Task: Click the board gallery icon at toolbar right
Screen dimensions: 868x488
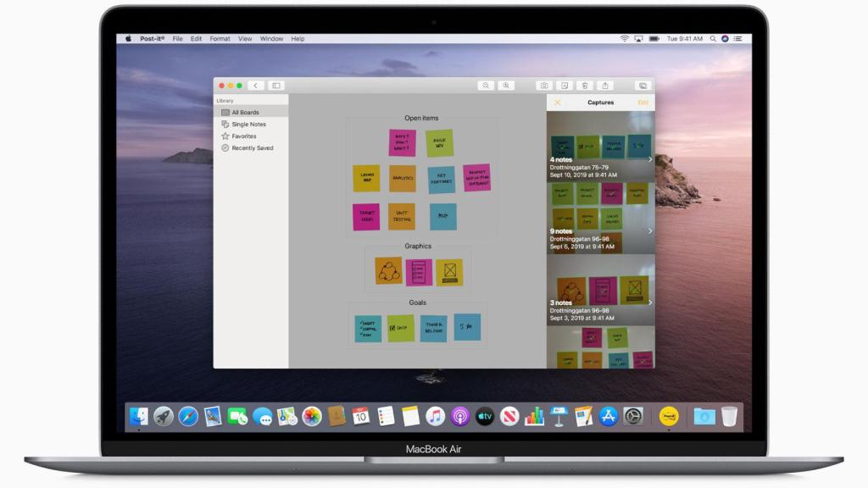Action: click(643, 85)
